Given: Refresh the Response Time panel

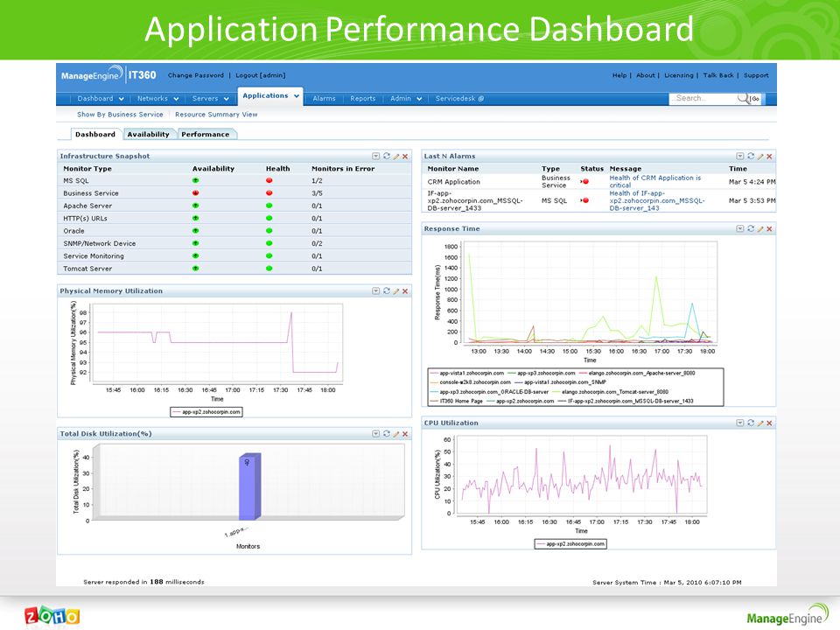Looking at the screenshot, I should (751, 228).
